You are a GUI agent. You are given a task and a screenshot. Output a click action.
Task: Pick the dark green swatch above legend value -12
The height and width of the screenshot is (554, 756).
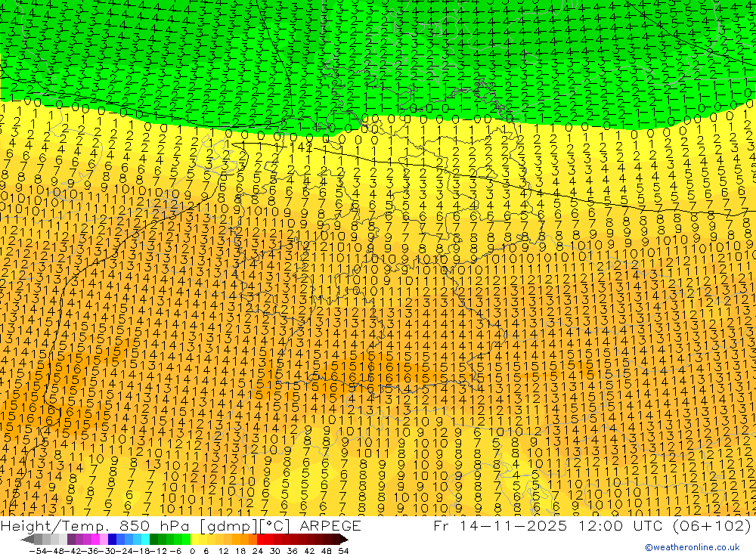[x=153, y=540]
